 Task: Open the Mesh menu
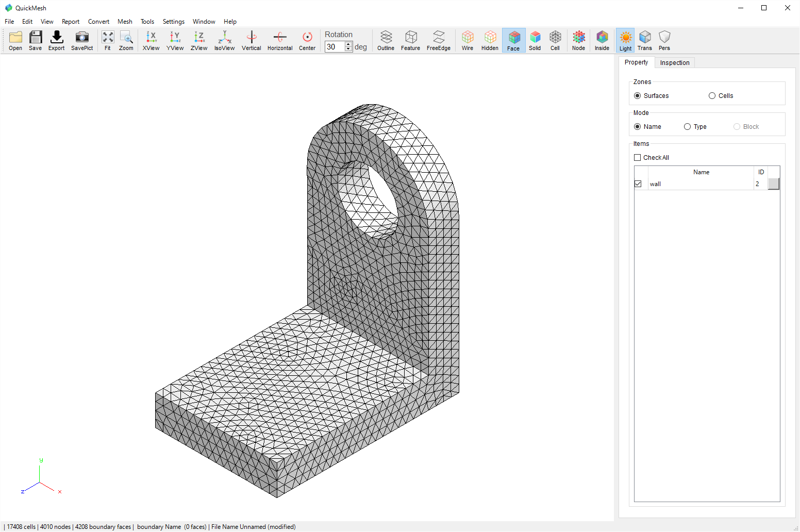point(125,22)
